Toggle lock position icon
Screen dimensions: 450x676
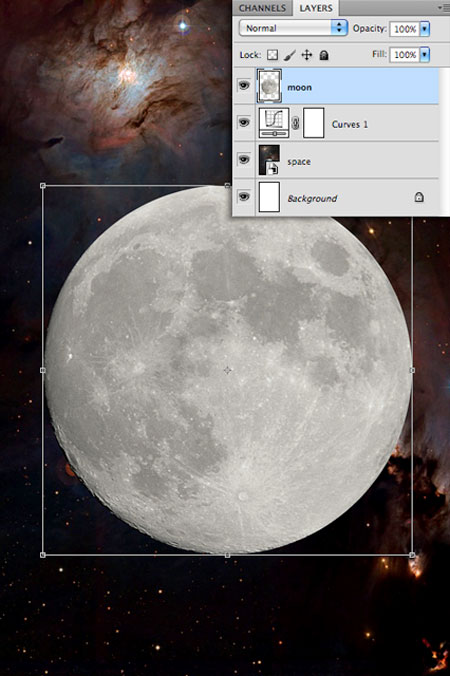pos(306,55)
